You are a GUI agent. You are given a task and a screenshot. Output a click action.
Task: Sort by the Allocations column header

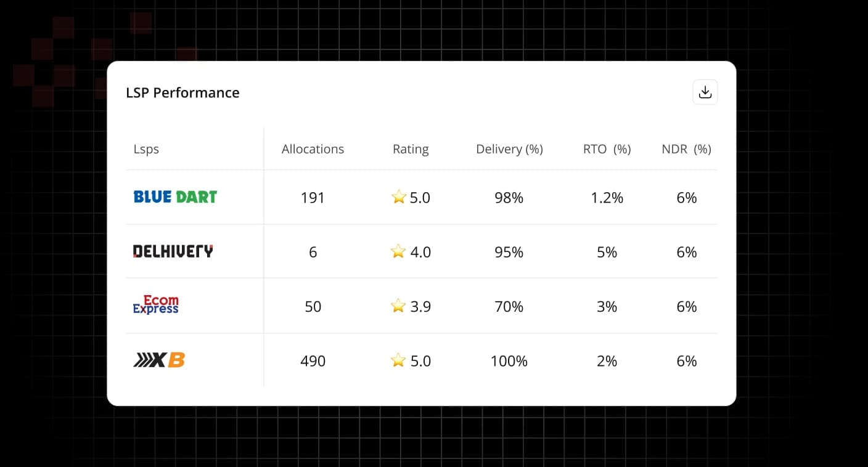point(313,149)
